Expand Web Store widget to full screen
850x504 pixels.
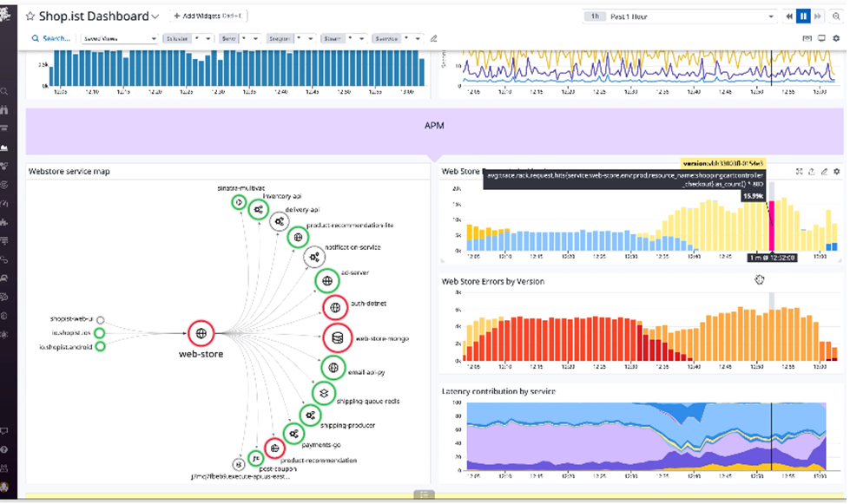coord(799,172)
